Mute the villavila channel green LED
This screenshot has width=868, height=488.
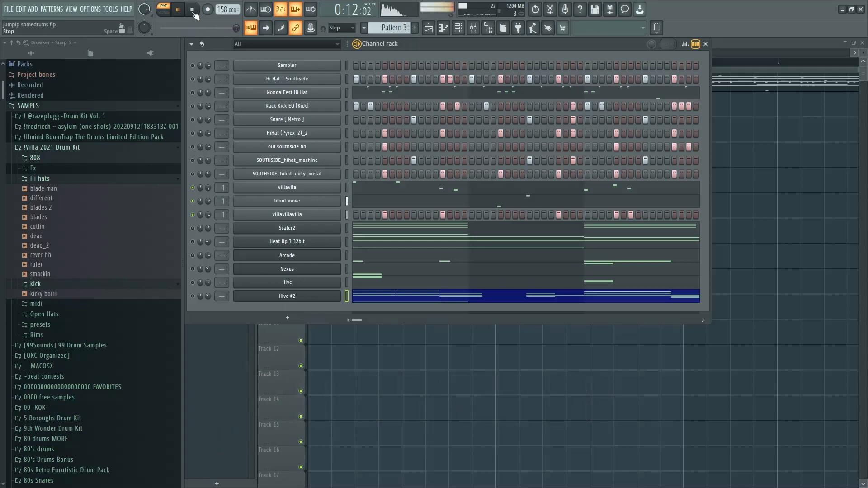point(193,188)
